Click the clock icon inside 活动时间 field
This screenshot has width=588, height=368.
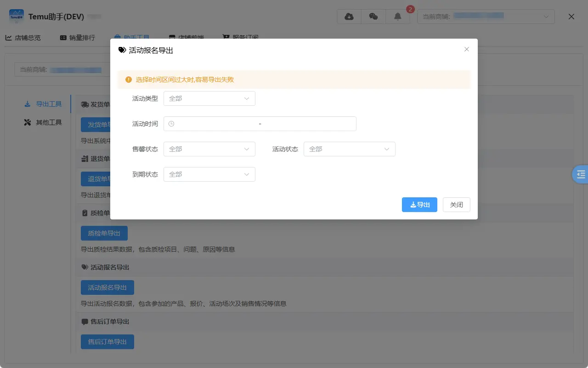tap(171, 124)
